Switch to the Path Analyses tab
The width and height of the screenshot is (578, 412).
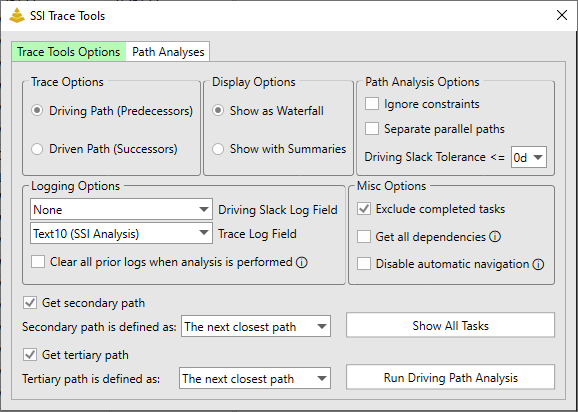tap(168, 52)
